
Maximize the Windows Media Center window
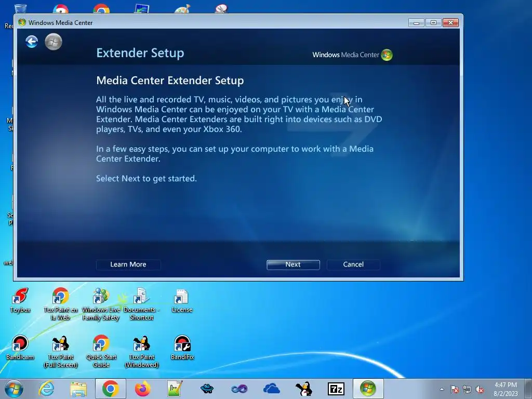tap(433, 23)
